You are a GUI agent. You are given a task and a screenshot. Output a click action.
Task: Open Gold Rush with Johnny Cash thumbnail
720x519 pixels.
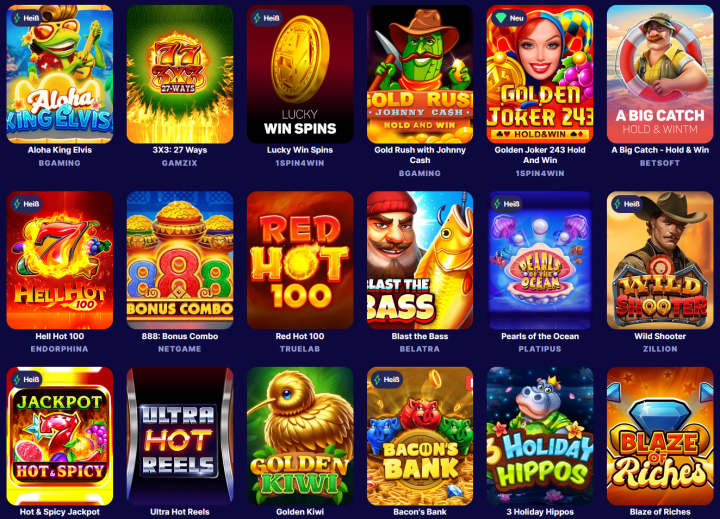tap(420, 74)
